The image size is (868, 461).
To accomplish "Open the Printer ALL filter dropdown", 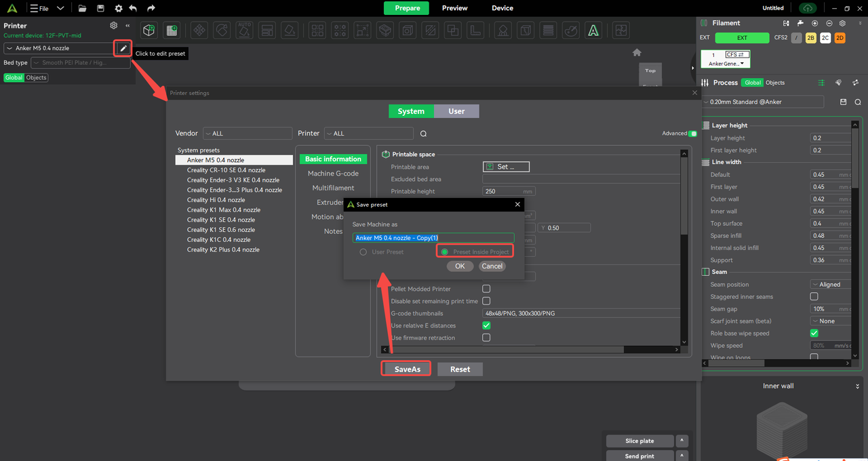I will point(369,134).
